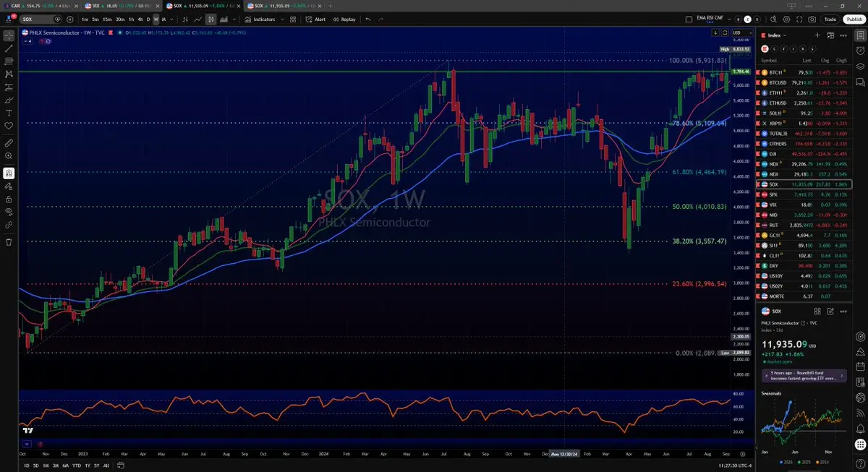The image size is (868, 472).
Task: Open the news headline about Roundhill fund
Action: pyautogui.click(x=804, y=375)
